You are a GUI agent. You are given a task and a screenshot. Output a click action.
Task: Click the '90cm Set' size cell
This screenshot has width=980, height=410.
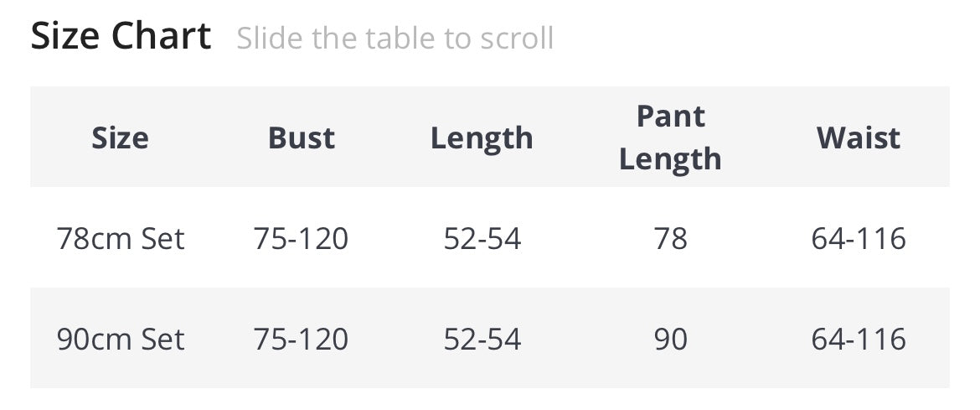click(121, 339)
